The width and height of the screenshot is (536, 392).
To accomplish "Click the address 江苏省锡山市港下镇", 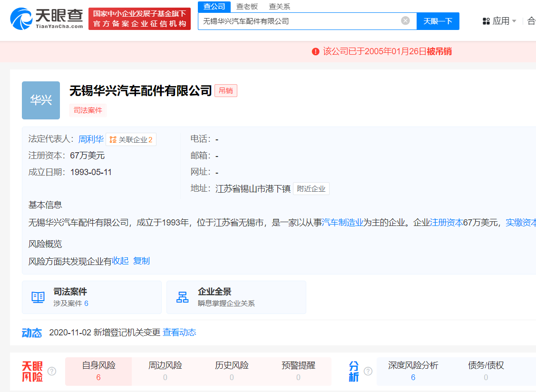I will click(253, 189).
